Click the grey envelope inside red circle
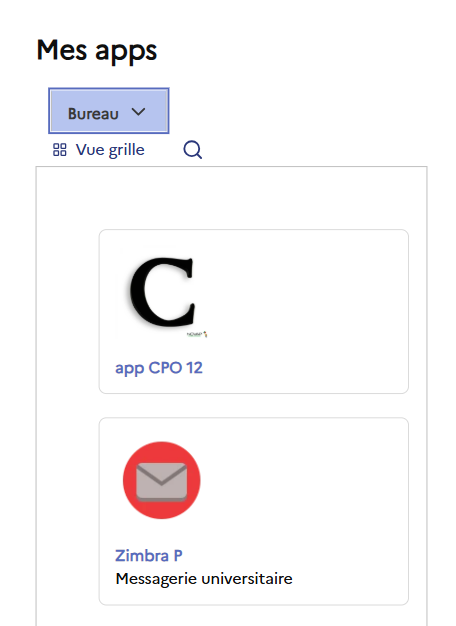Screen dimensions: 456x626 161,482
